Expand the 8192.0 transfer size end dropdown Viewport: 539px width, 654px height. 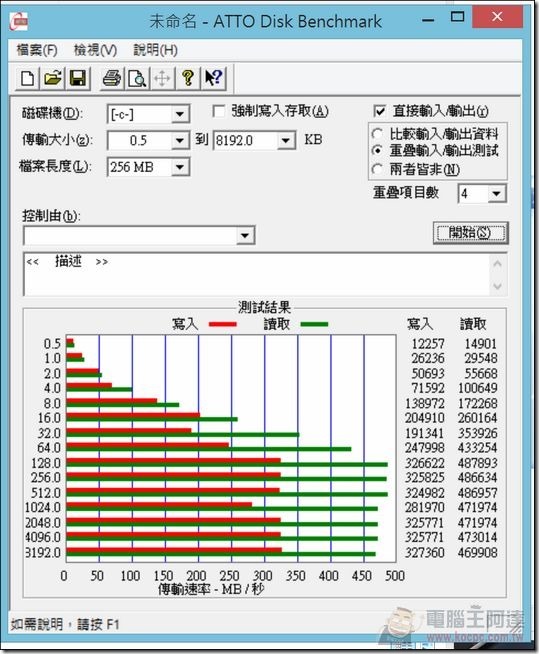(x=286, y=141)
